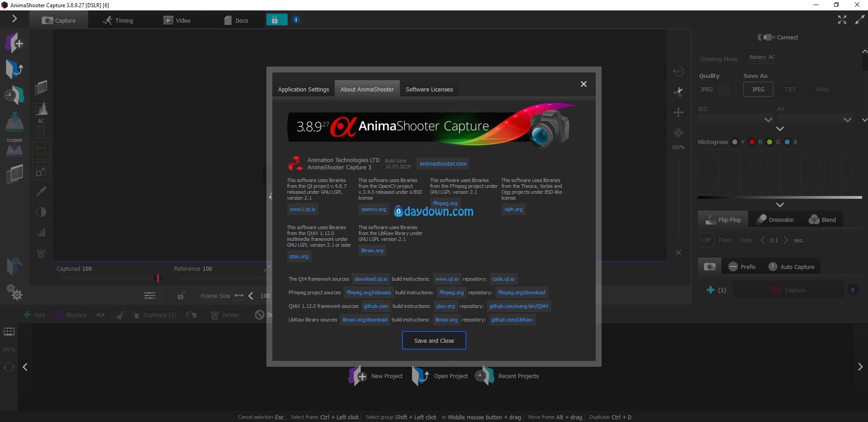Click the Open Project icon in left sidebar
The image size is (868, 422).
[x=14, y=69]
